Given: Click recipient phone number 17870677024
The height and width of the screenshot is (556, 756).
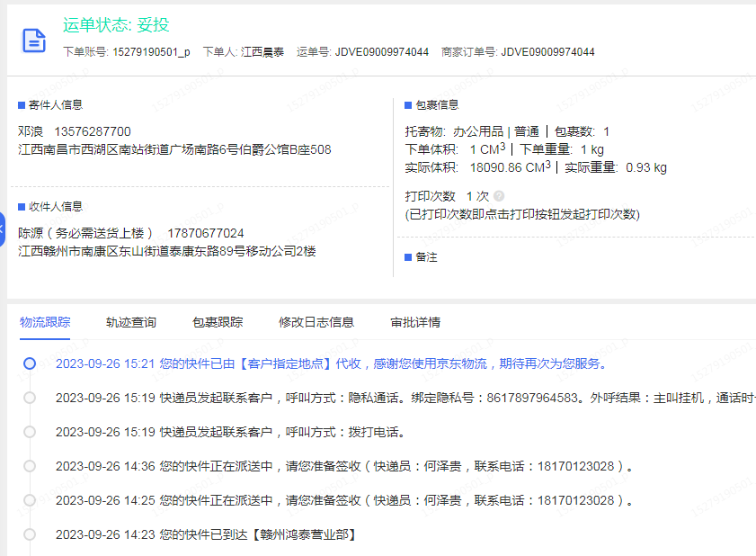Looking at the screenshot, I should [x=205, y=233].
